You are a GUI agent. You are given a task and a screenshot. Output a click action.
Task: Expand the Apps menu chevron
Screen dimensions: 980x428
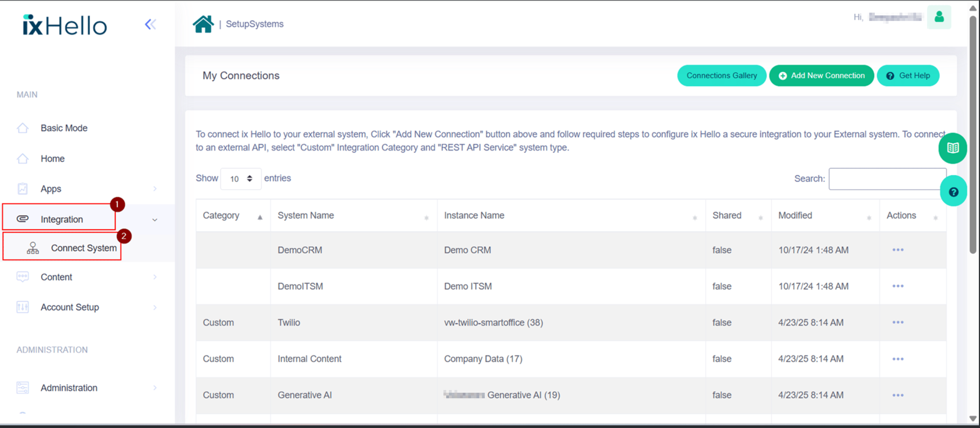tap(155, 189)
